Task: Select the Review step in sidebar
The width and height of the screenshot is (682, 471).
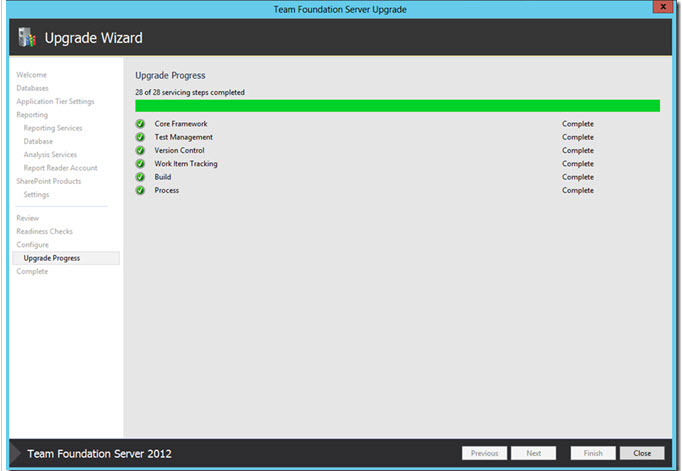Action: coord(27,218)
